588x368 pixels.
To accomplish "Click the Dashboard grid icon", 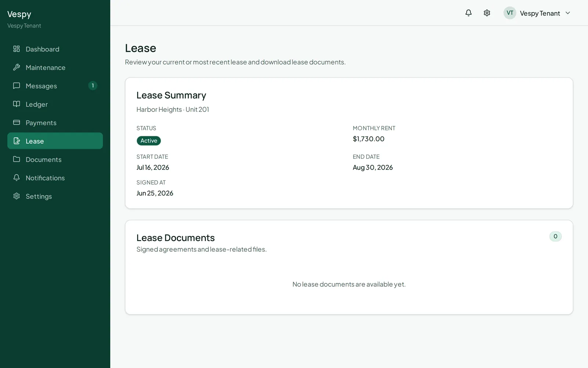I will 17,49.
